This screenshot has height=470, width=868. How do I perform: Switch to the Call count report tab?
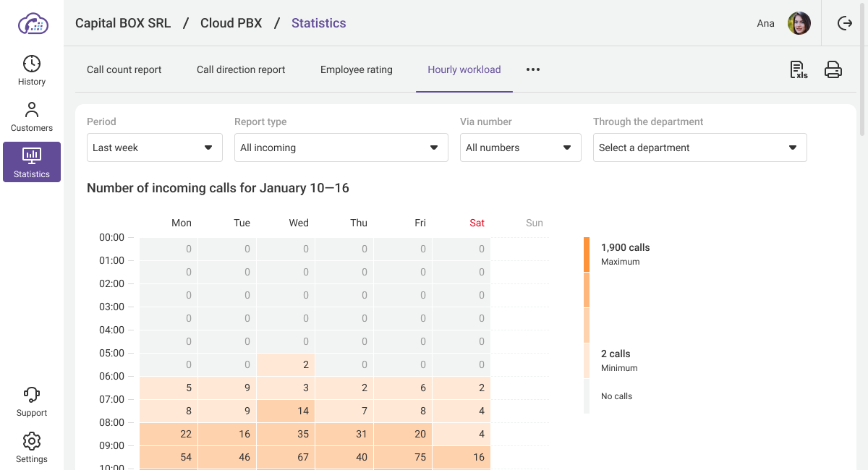click(x=124, y=70)
